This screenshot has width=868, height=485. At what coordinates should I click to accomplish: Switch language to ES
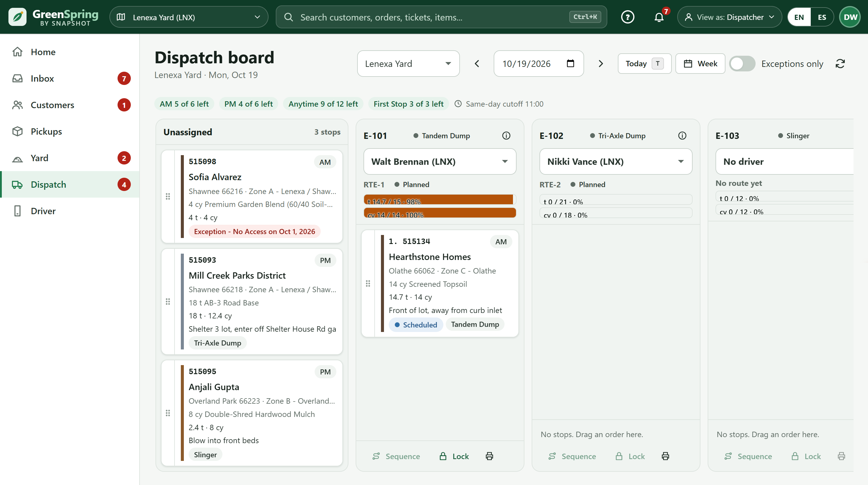[x=822, y=17]
